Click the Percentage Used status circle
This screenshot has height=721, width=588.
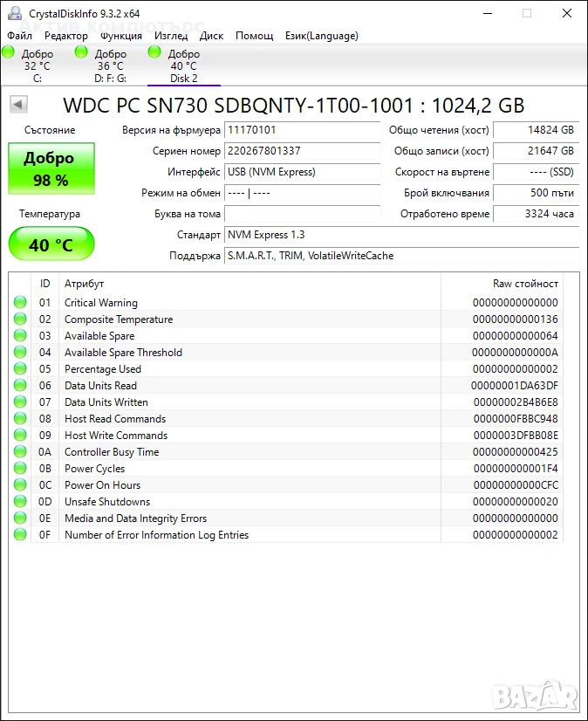(x=20, y=368)
